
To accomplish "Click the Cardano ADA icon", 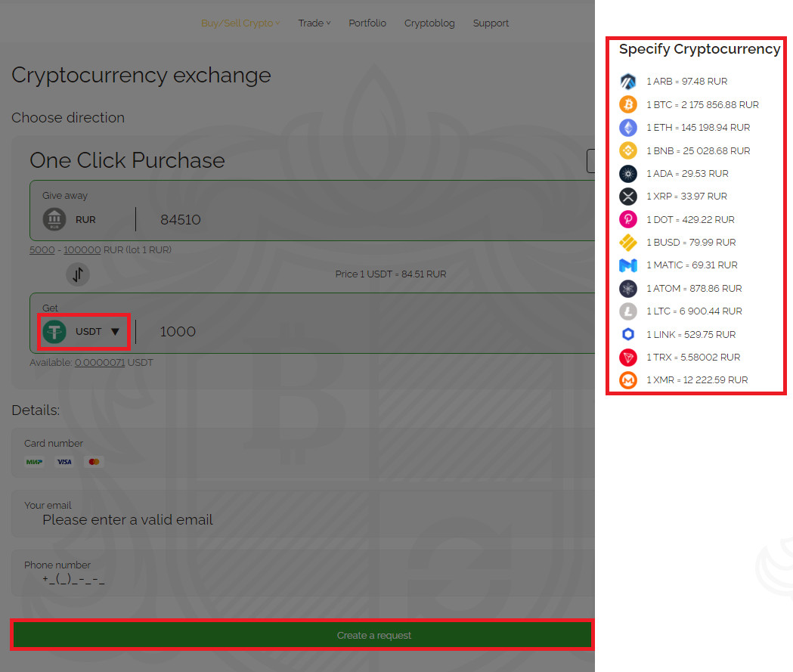I will click(x=628, y=173).
